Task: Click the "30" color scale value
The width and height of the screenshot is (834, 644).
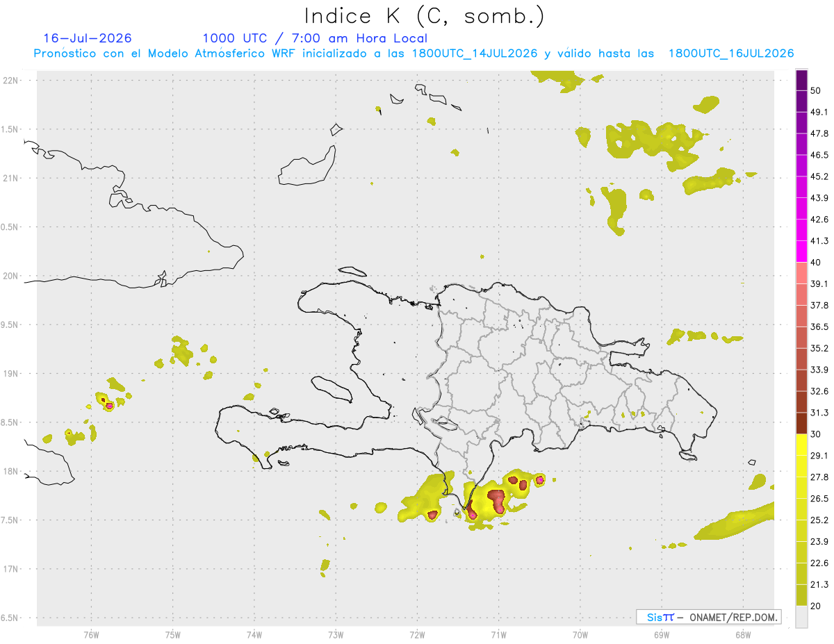Action: pyautogui.click(x=817, y=434)
